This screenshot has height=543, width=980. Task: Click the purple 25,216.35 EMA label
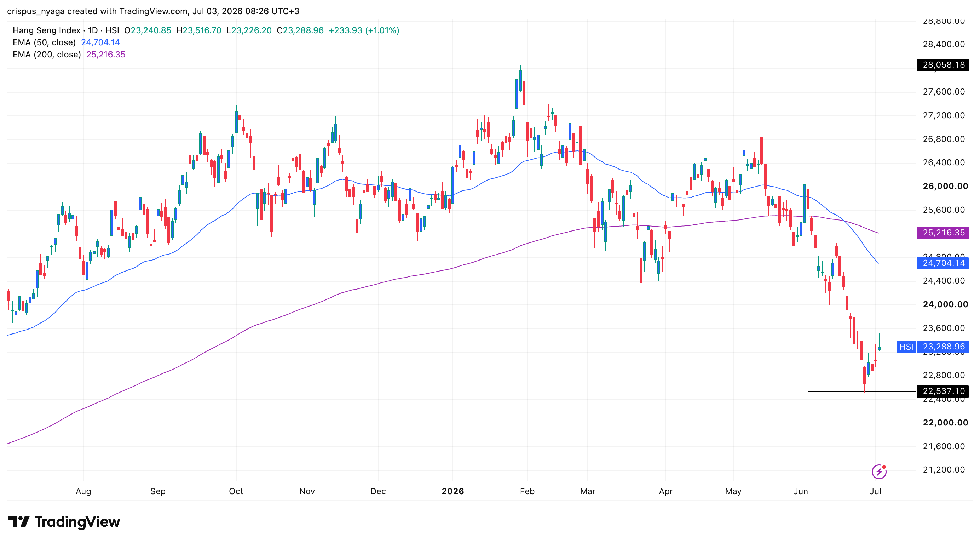tap(943, 233)
